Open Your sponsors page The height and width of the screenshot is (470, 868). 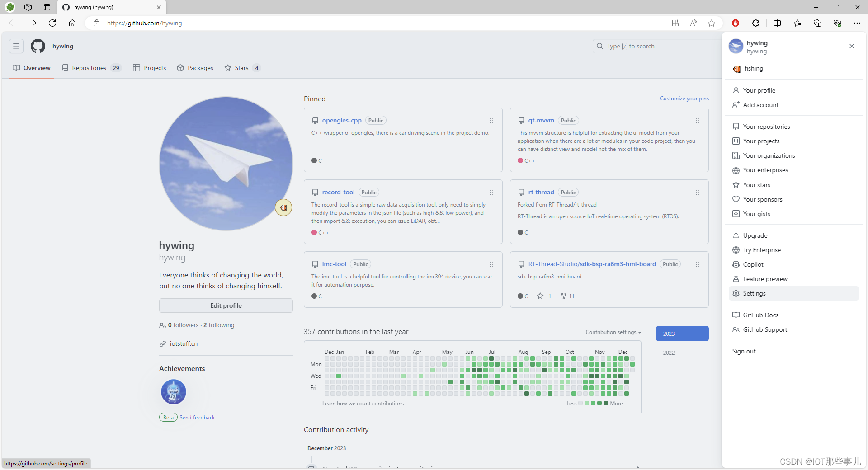click(763, 199)
